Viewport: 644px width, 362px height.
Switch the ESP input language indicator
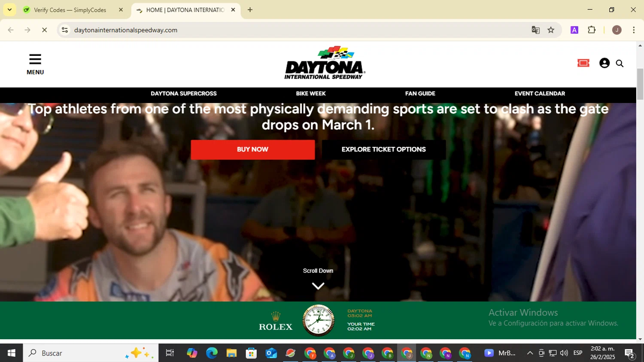click(578, 353)
